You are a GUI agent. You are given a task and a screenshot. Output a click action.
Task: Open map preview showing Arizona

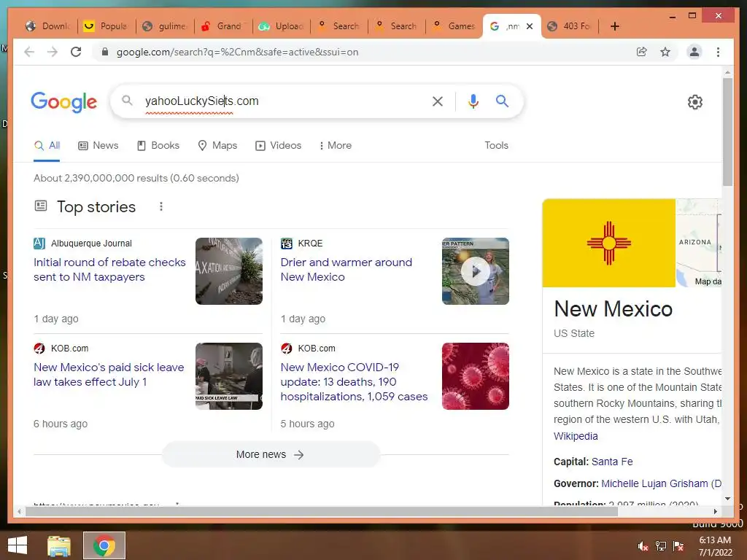point(699,243)
